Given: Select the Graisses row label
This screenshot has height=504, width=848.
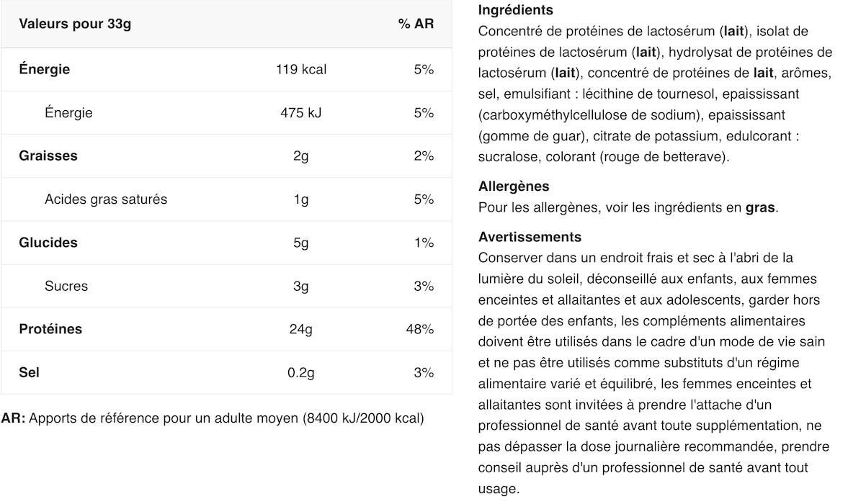Looking at the screenshot, I should point(48,156).
